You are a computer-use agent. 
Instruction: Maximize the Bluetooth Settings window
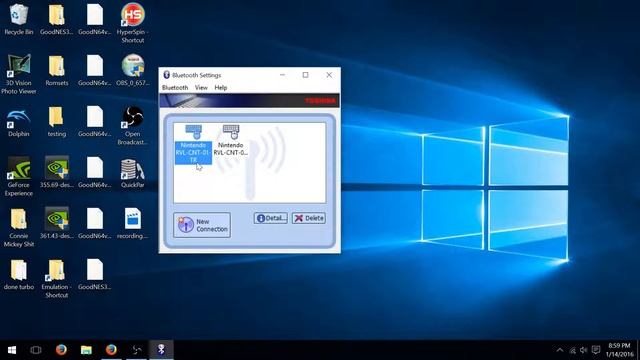tap(305, 75)
